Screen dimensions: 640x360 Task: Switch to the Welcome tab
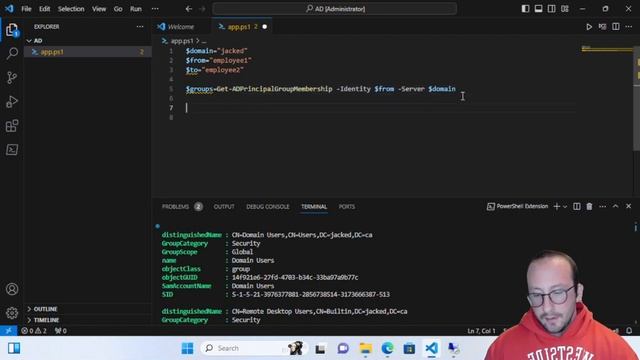pyautogui.click(x=181, y=27)
